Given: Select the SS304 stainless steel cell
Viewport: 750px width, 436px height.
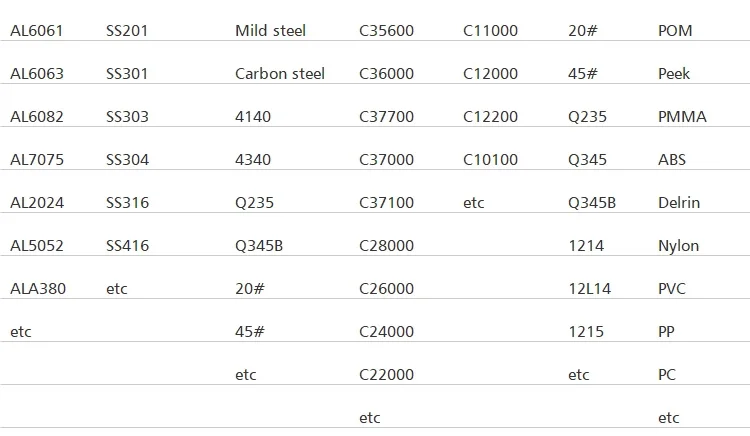Looking at the screenshot, I should tap(127, 160).
